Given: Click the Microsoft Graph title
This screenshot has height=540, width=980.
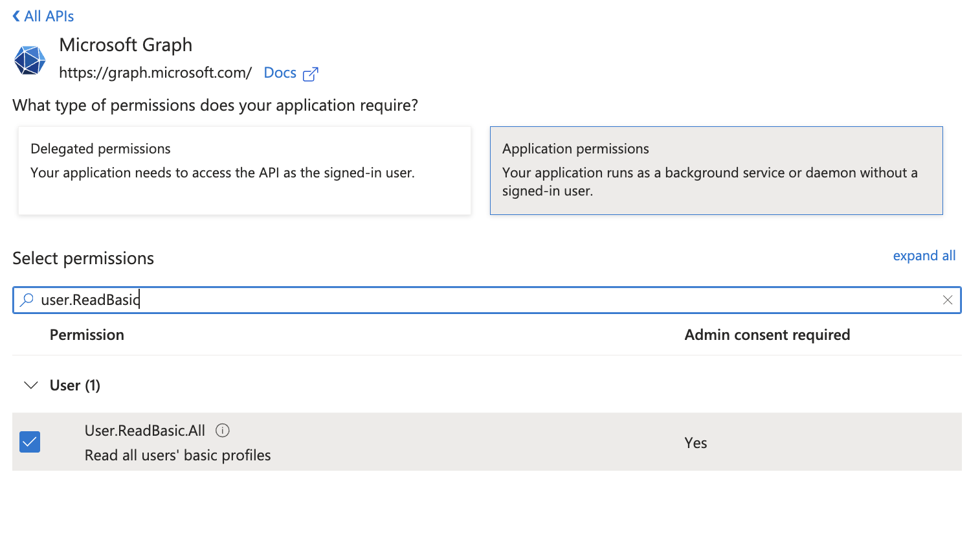Looking at the screenshot, I should coord(126,45).
